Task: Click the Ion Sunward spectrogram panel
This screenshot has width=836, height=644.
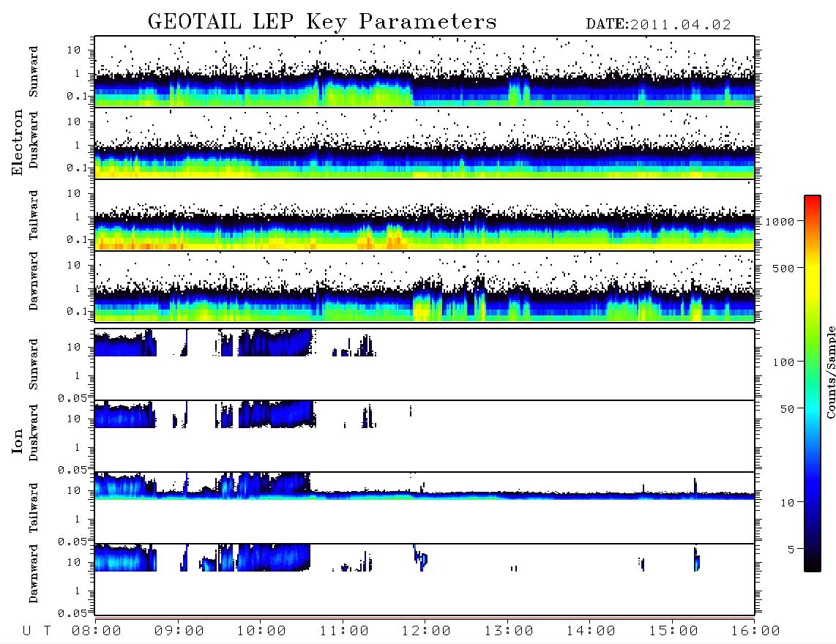Action: [425, 364]
